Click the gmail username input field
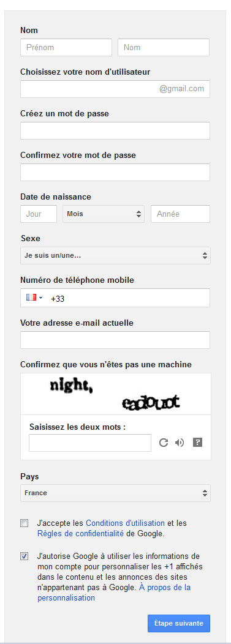The image size is (231, 644). click(x=115, y=89)
